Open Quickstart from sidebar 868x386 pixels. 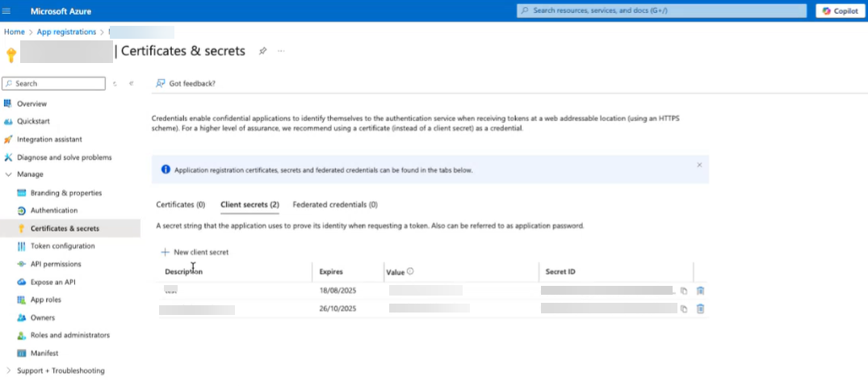(33, 121)
